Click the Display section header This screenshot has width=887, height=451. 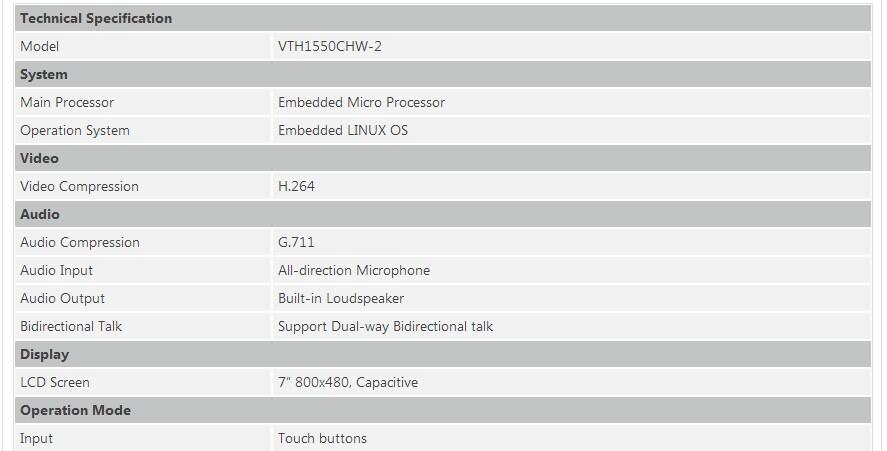[x=44, y=354]
